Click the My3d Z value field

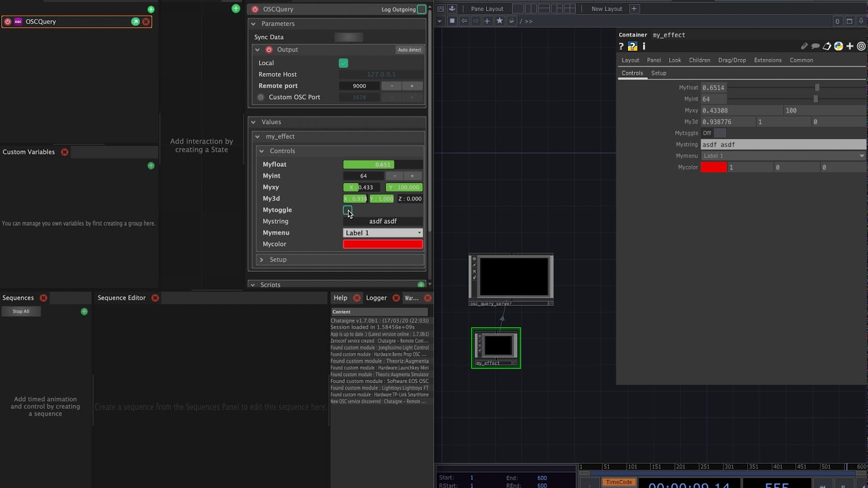point(410,199)
